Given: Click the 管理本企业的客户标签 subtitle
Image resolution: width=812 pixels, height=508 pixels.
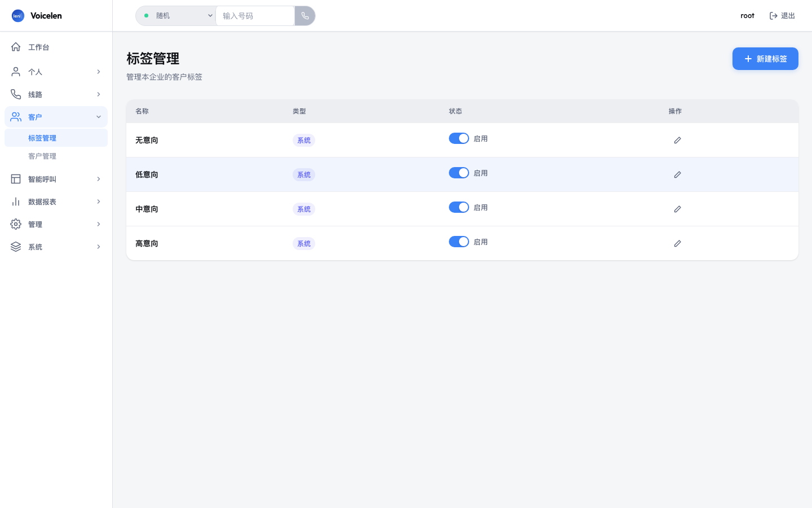Looking at the screenshot, I should point(164,77).
